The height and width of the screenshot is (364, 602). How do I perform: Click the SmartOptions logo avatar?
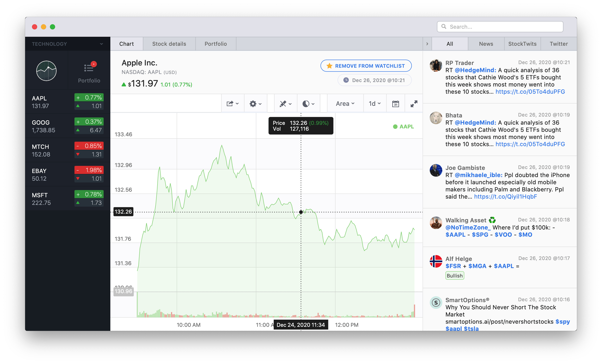(x=436, y=303)
